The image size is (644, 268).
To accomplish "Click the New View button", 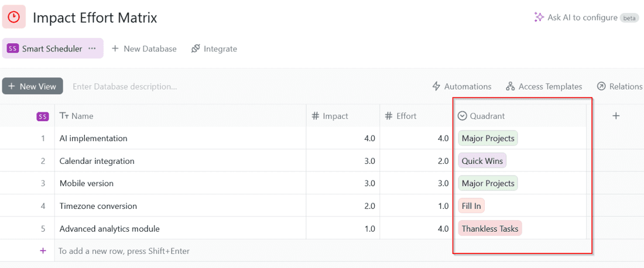I will [32, 87].
